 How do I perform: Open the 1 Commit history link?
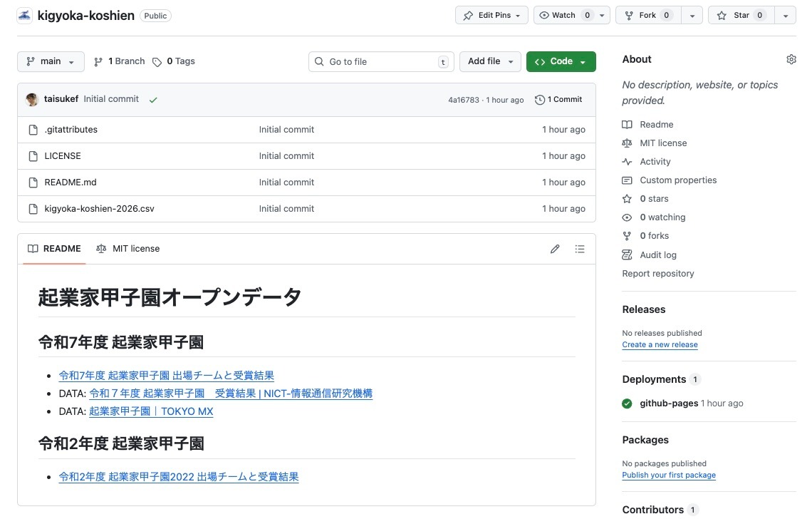(558, 100)
